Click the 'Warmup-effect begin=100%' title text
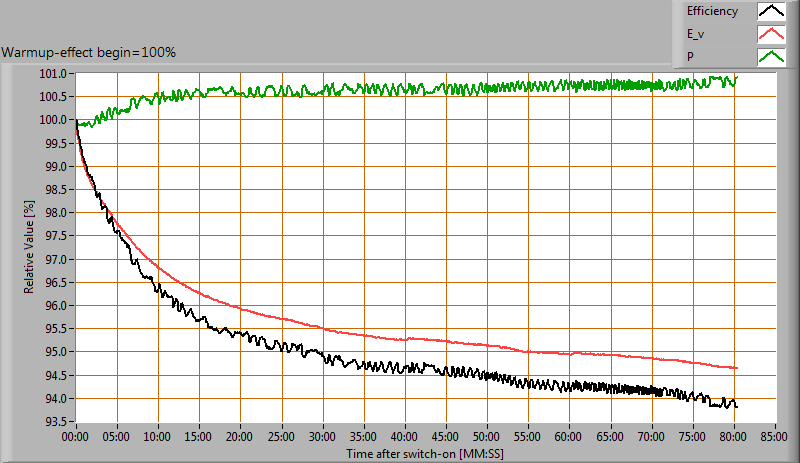This screenshot has width=800, height=463. (x=89, y=52)
